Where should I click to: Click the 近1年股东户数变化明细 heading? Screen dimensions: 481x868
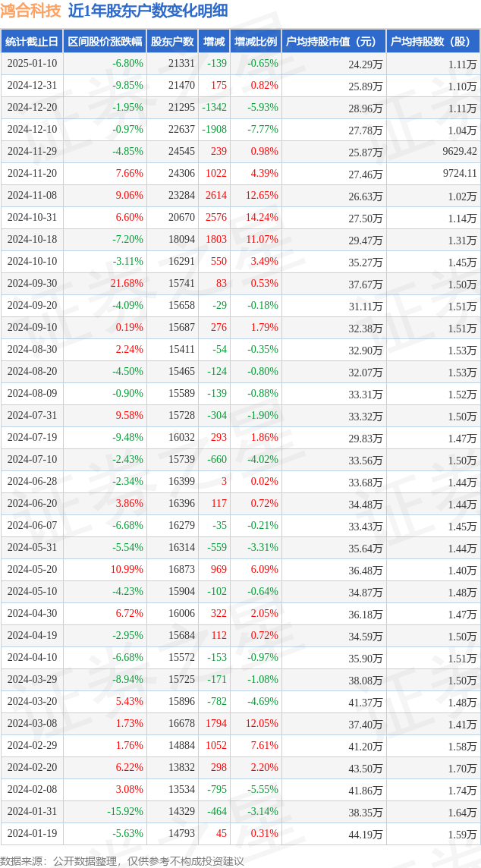pyautogui.click(x=148, y=11)
